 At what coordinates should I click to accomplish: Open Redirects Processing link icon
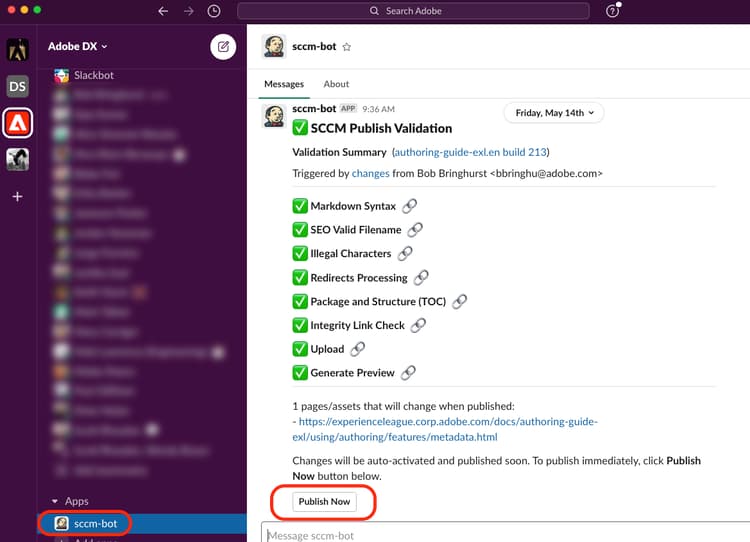click(421, 277)
